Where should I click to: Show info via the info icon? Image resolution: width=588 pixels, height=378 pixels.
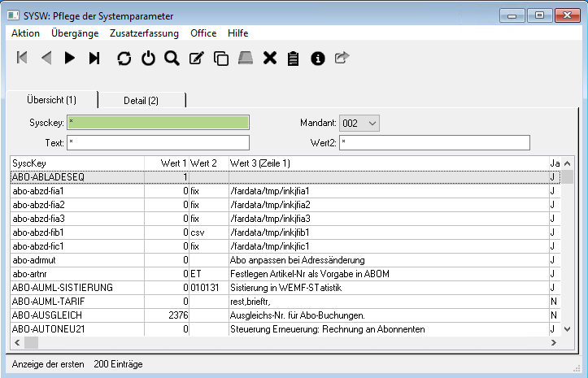point(318,58)
